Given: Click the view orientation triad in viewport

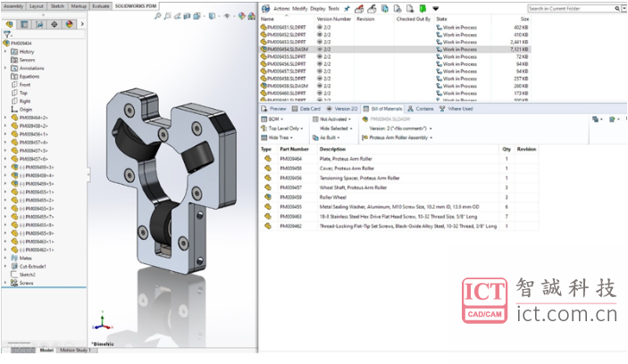Looking at the screenshot, I should click(x=103, y=321).
